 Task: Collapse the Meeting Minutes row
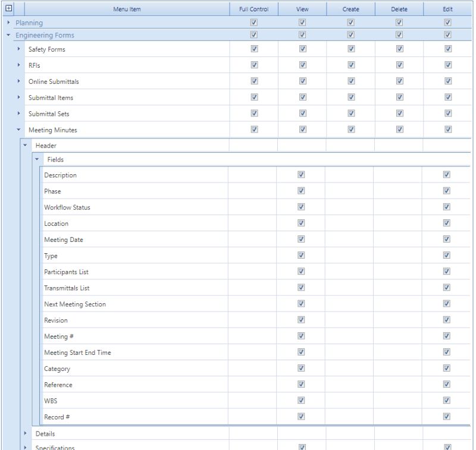19,130
